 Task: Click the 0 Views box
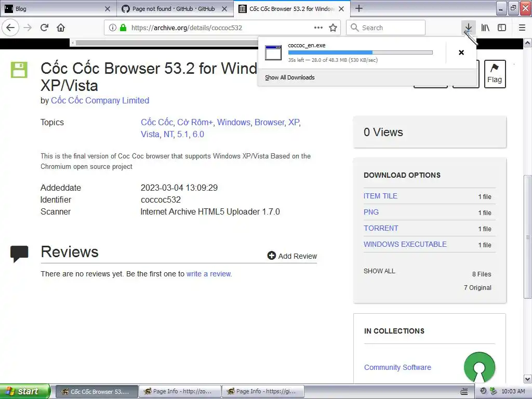[430, 132]
